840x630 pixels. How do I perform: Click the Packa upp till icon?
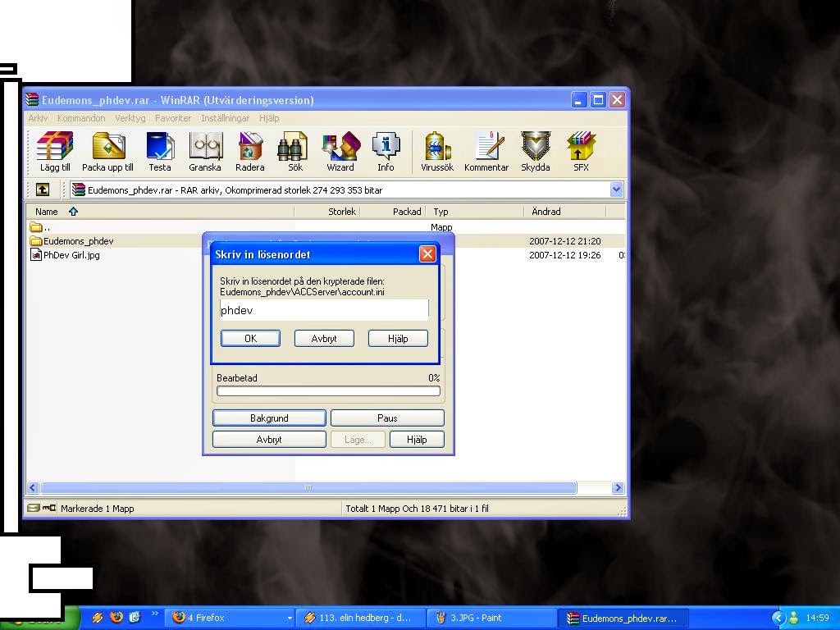(107, 152)
